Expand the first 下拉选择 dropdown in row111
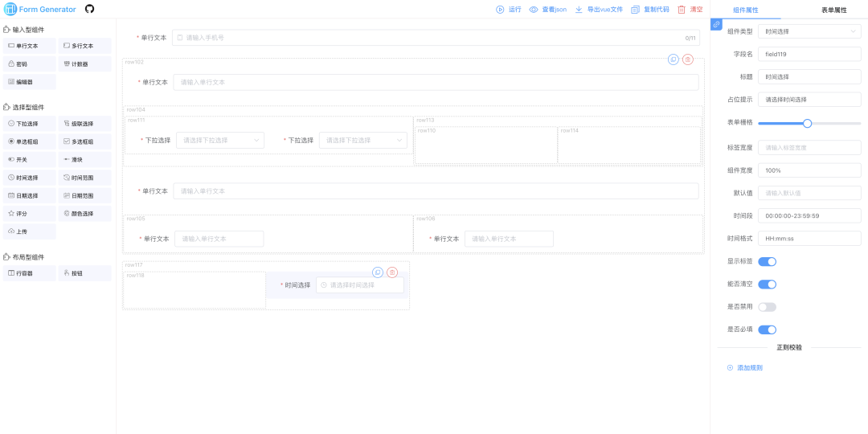Viewport: 868px width, 434px height. coord(219,140)
